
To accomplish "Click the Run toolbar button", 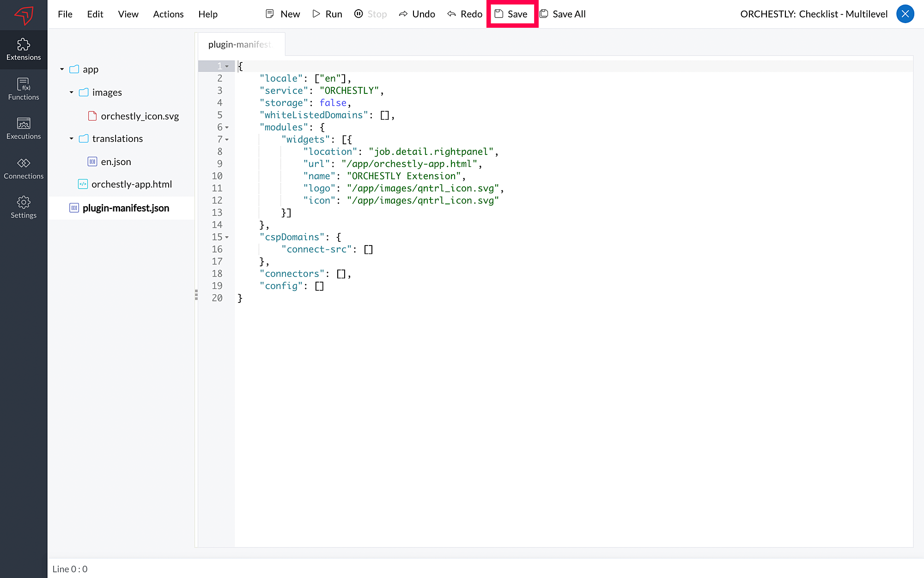I will point(327,14).
